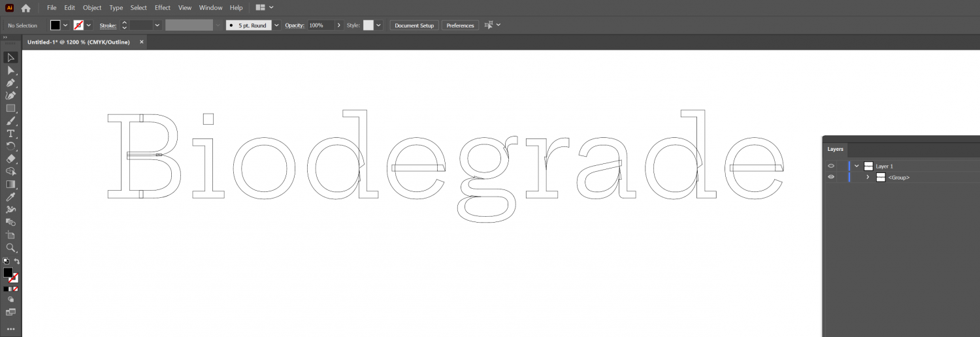
Task: Open the 5 pt. Round brush dropdown
Action: [276, 25]
